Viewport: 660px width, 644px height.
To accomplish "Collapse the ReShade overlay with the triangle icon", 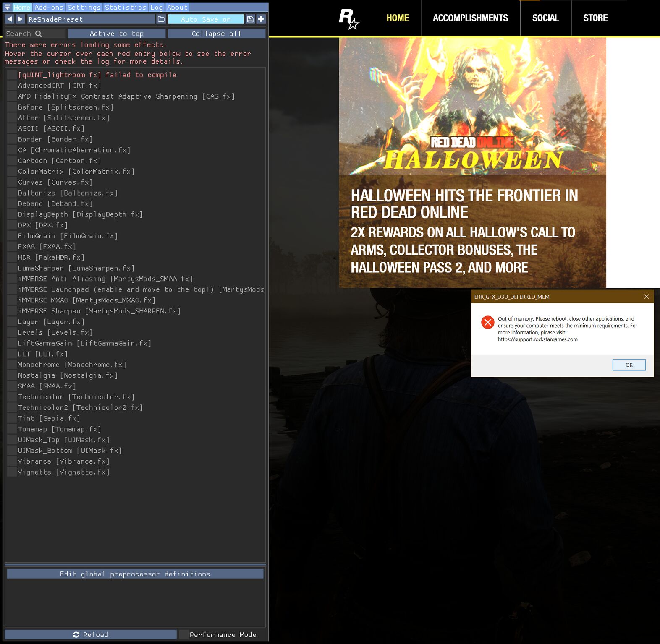I will click(x=8, y=7).
